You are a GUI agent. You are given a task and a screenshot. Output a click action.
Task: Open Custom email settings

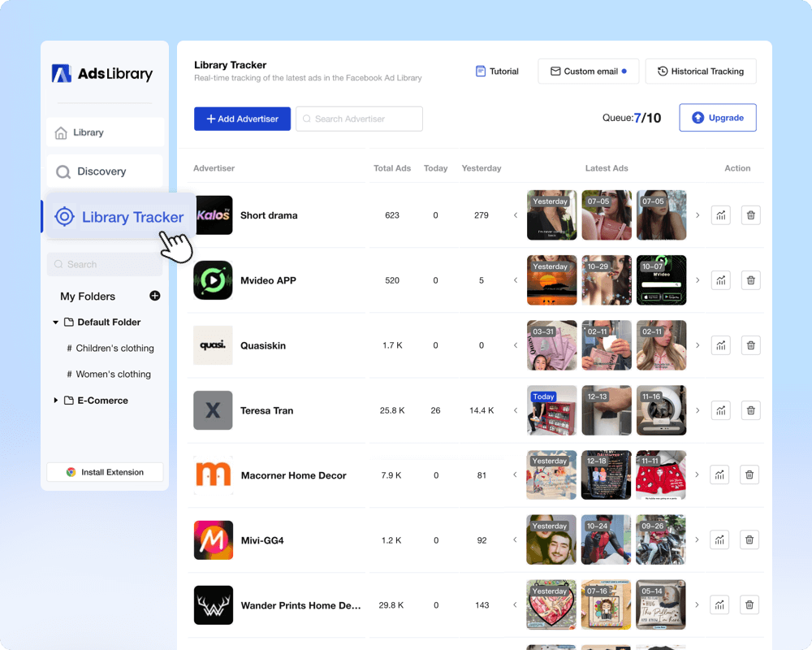point(588,71)
